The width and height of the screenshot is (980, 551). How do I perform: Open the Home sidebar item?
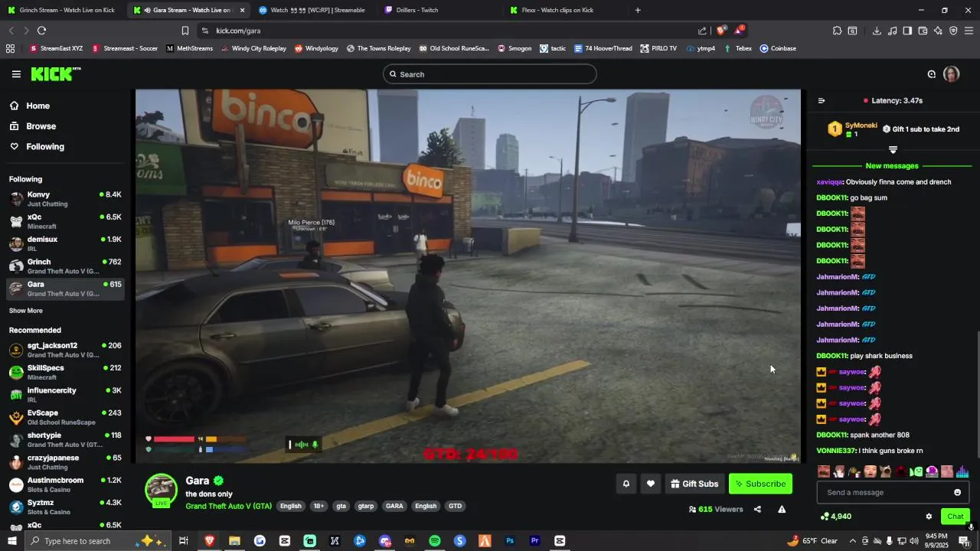pyautogui.click(x=65, y=106)
